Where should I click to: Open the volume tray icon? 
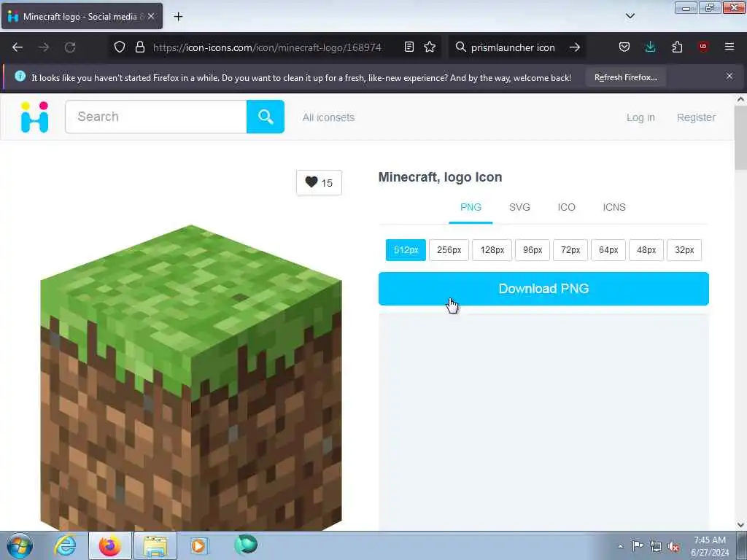[673, 546]
